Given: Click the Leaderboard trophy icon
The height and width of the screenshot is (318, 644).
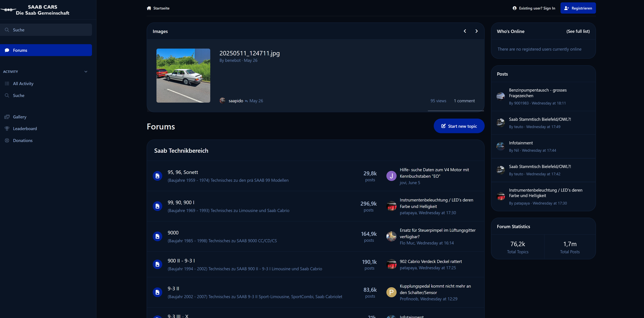Looking at the screenshot, I should coord(7,129).
